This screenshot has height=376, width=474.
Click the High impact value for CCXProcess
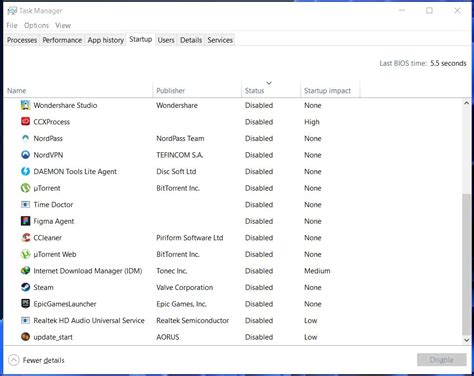(312, 122)
